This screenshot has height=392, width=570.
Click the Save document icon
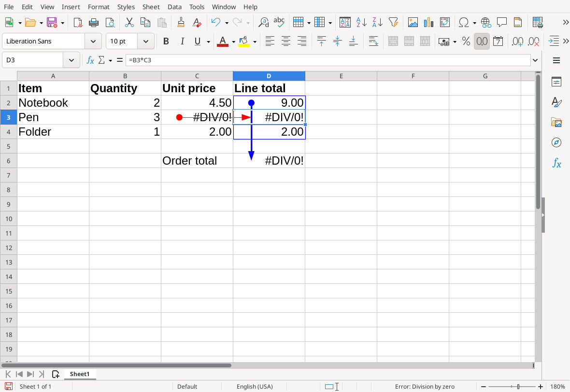point(52,23)
